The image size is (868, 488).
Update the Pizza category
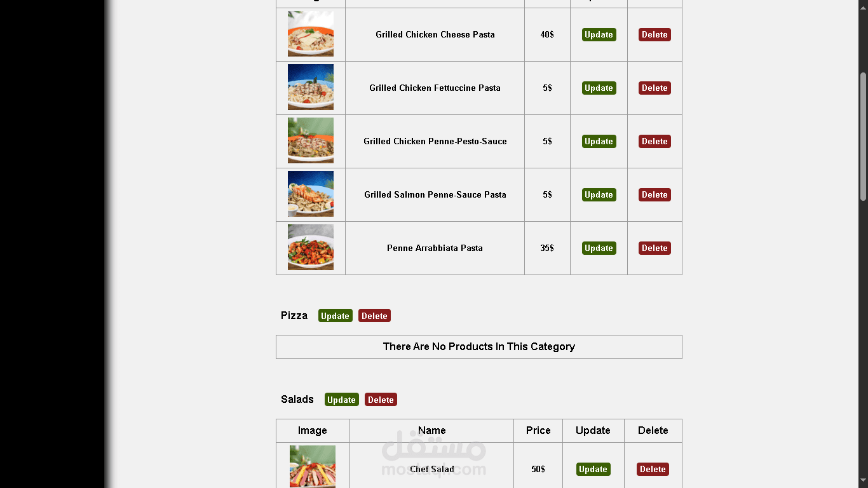(x=335, y=316)
